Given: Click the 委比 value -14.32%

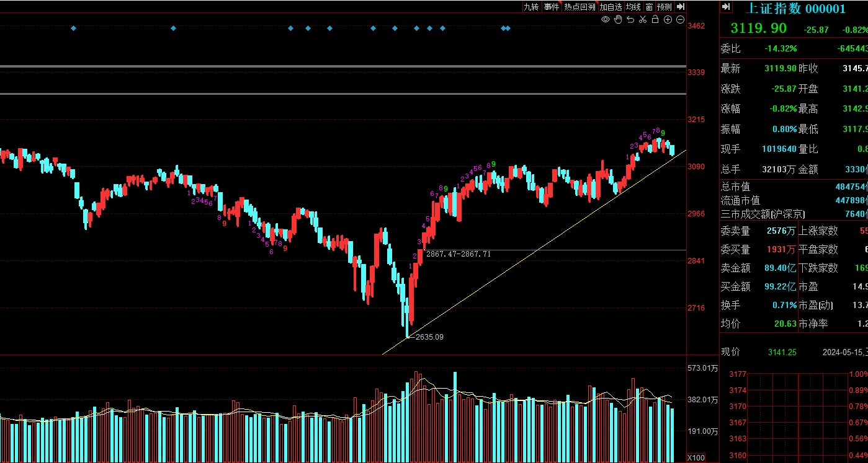Looking at the screenshot, I should point(781,48).
